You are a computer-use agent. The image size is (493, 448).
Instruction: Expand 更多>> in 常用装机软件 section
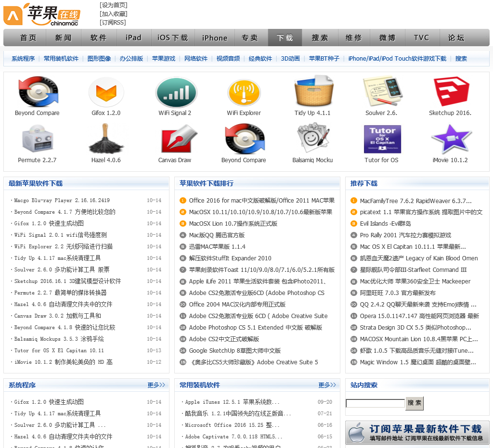click(x=327, y=385)
